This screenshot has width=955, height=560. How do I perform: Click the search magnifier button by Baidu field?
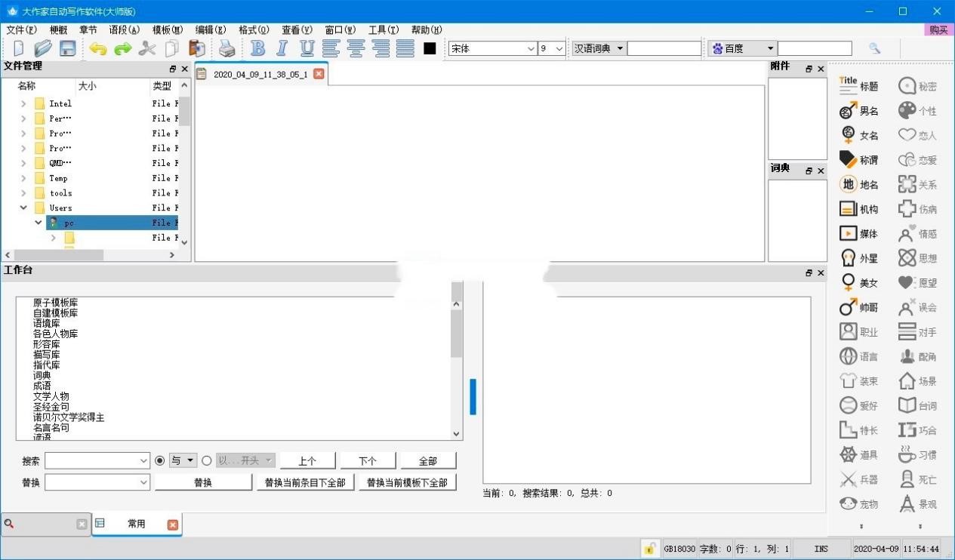point(874,48)
